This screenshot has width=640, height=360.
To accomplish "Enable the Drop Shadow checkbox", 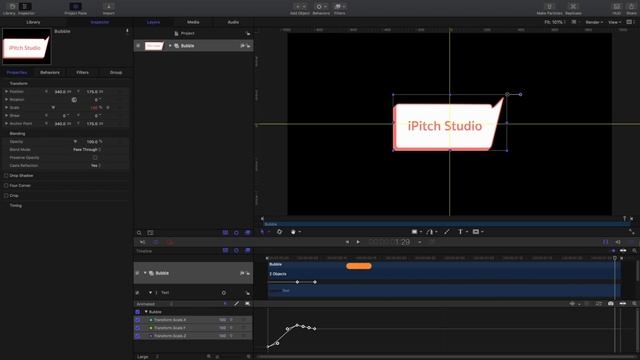I will tap(6, 176).
